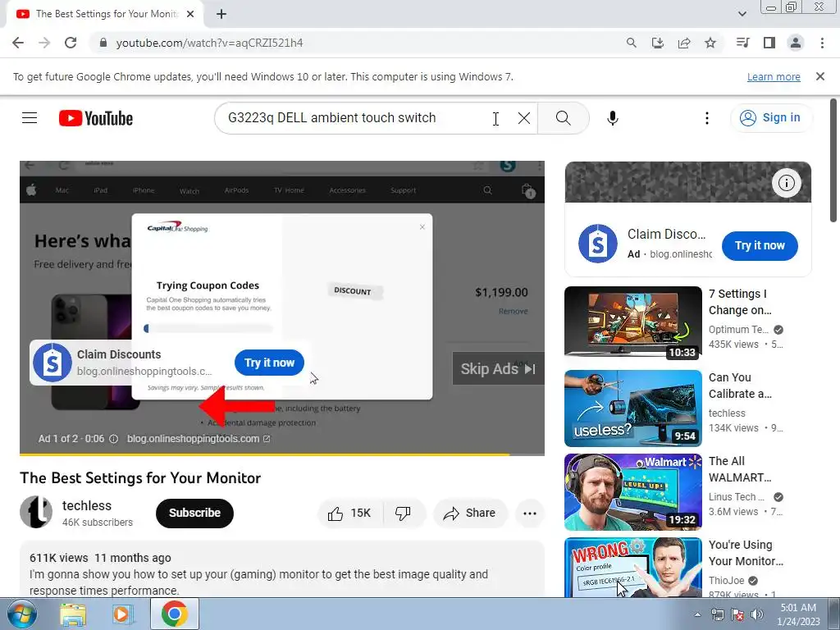The image size is (840, 630).
Task: Share this page from the address bar
Action: point(684,43)
